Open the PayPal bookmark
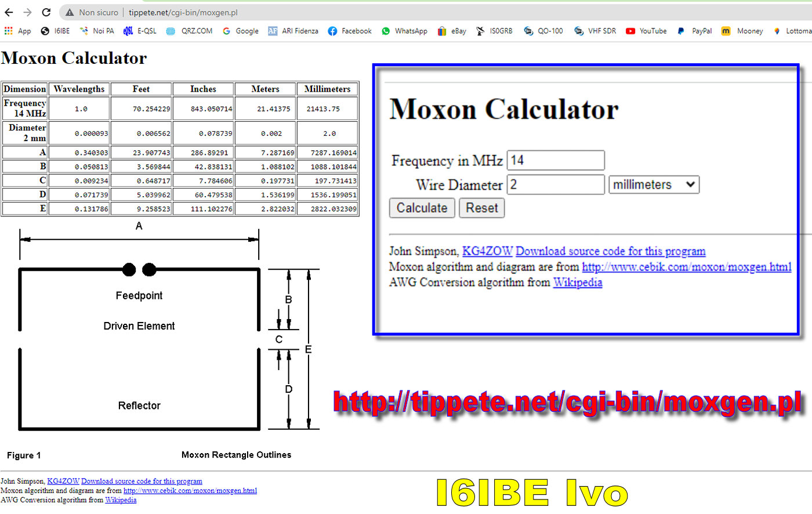This screenshot has height=514, width=812. (695, 31)
